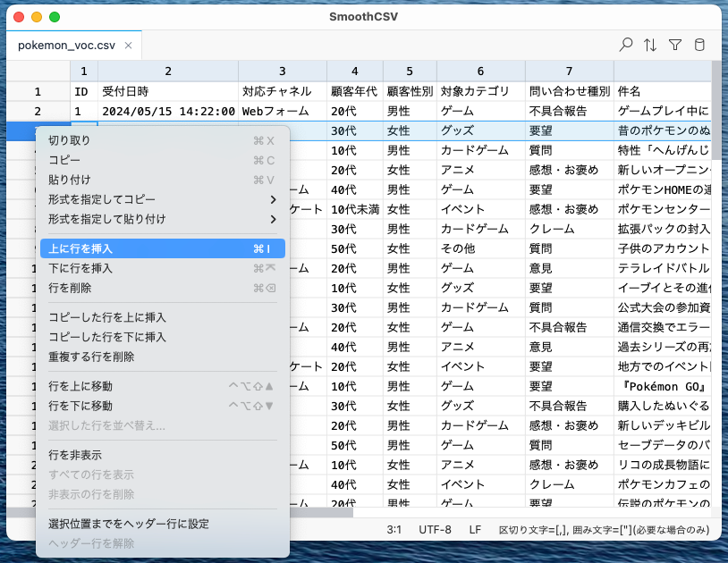The image size is (728, 563).
Task: Select 上に行を挿入 menu item
Action: coord(163,248)
